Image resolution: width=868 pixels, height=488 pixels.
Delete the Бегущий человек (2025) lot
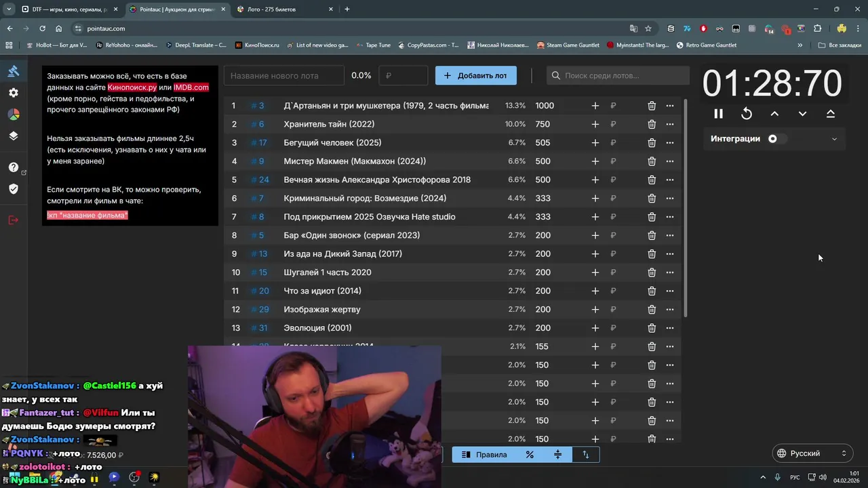[x=652, y=143]
